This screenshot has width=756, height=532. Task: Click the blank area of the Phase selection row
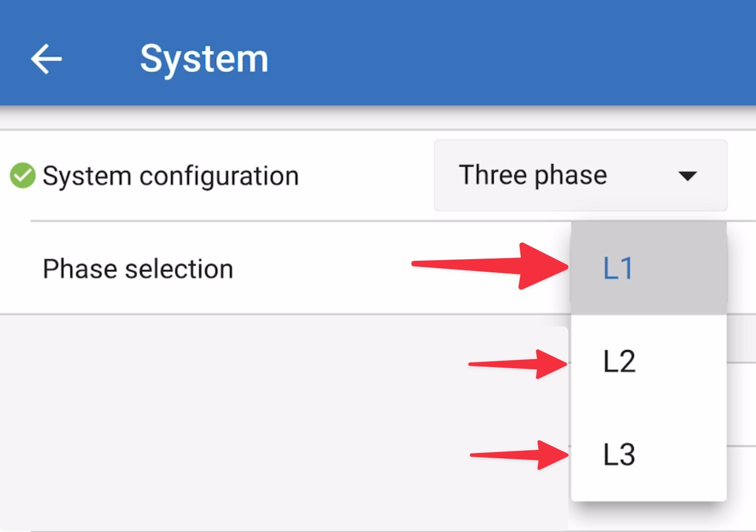point(327,269)
